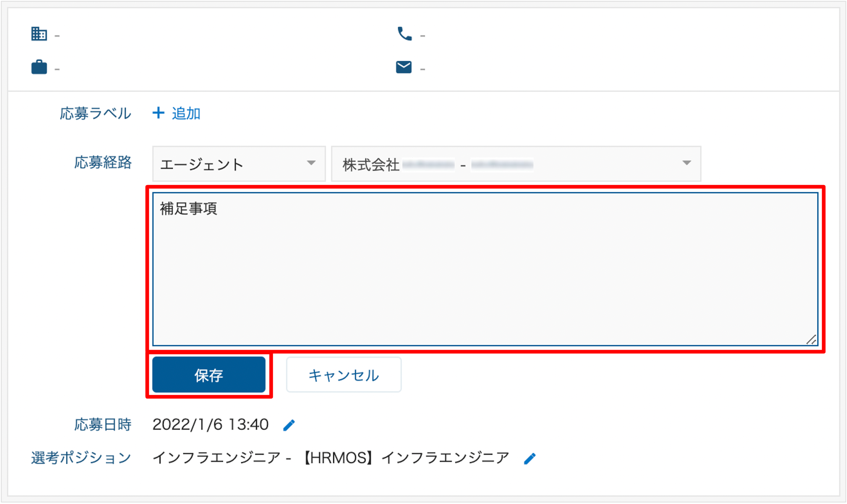Screen dimensions: 847x504
Task: Click the キャンセル button
Action: tap(344, 375)
